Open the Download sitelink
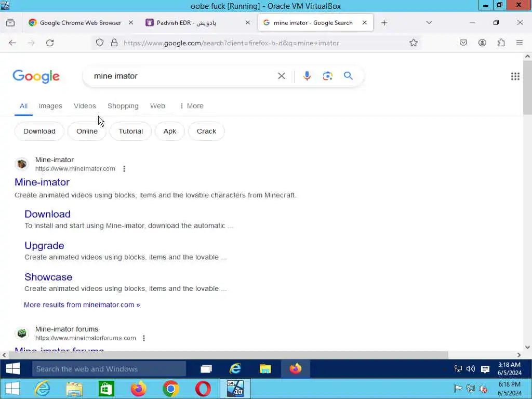Screen dimensions: 532x399 [47, 214]
